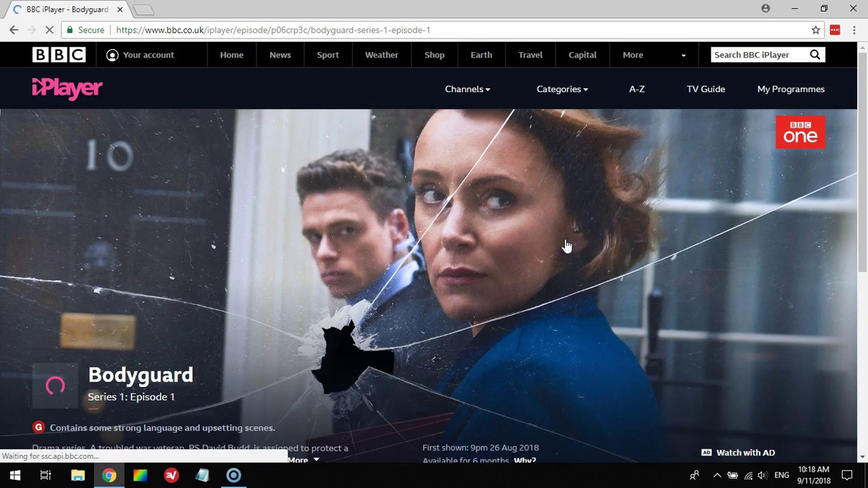Image resolution: width=868 pixels, height=488 pixels.
Task: Click the Secure padlock site info
Action: (x=85, y=30)
